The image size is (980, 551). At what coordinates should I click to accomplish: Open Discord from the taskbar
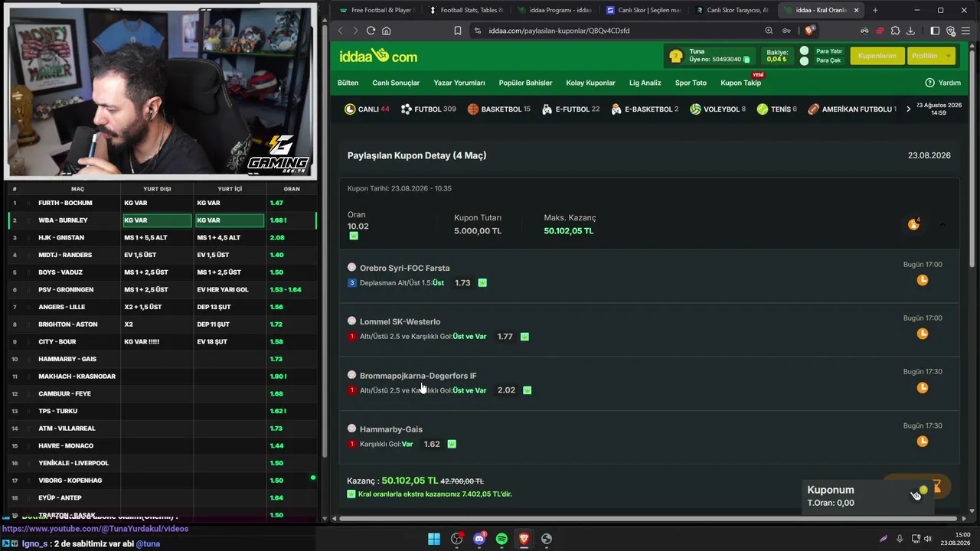(x=479, y=539)
